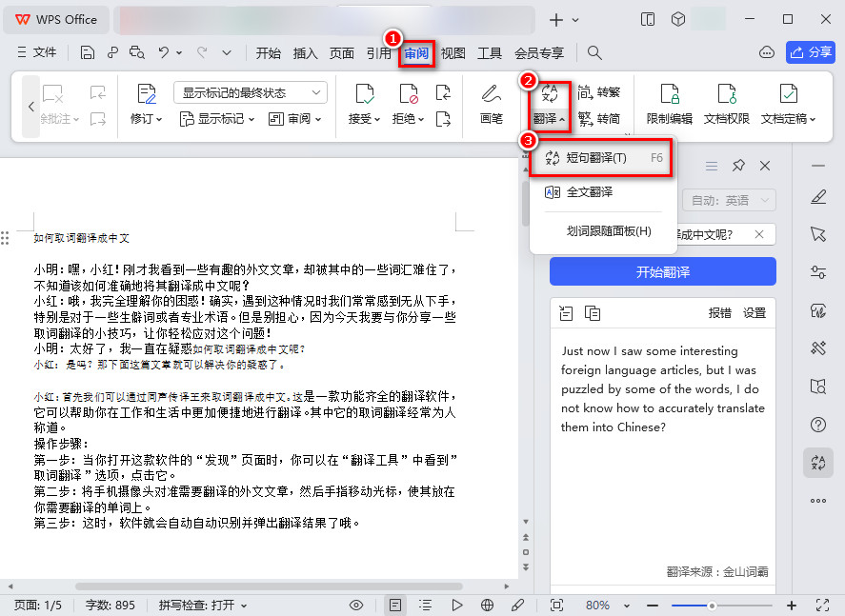The width and height of the screenshot is (845, 616).
Task: Pin the translation panel open
Action: pyautogui.click(x=737, y=165)
